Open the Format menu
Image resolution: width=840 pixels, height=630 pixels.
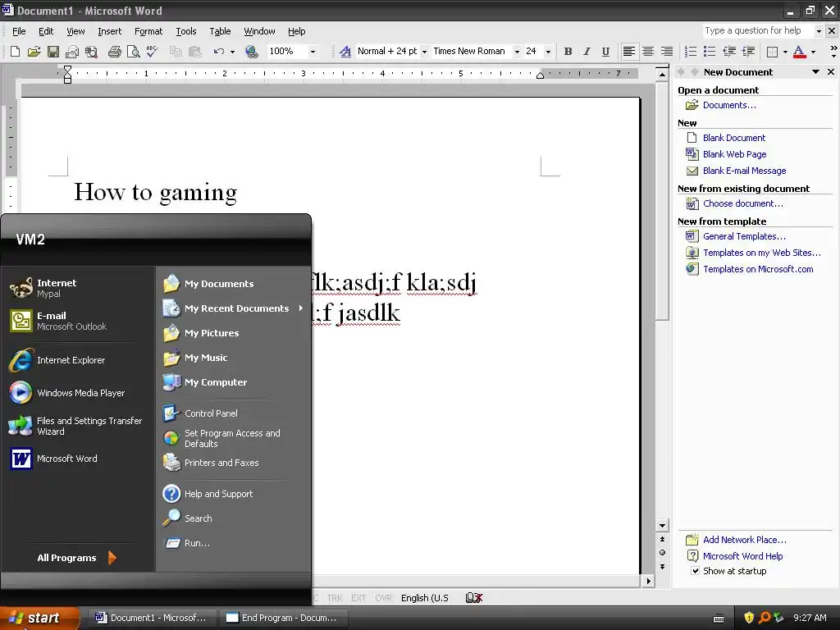point(148,31)
